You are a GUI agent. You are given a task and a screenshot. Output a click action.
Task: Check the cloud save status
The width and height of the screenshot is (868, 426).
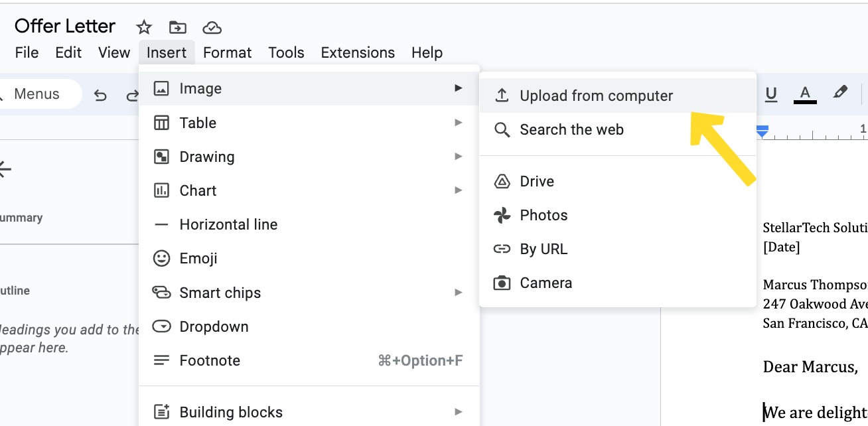(212, 27)
